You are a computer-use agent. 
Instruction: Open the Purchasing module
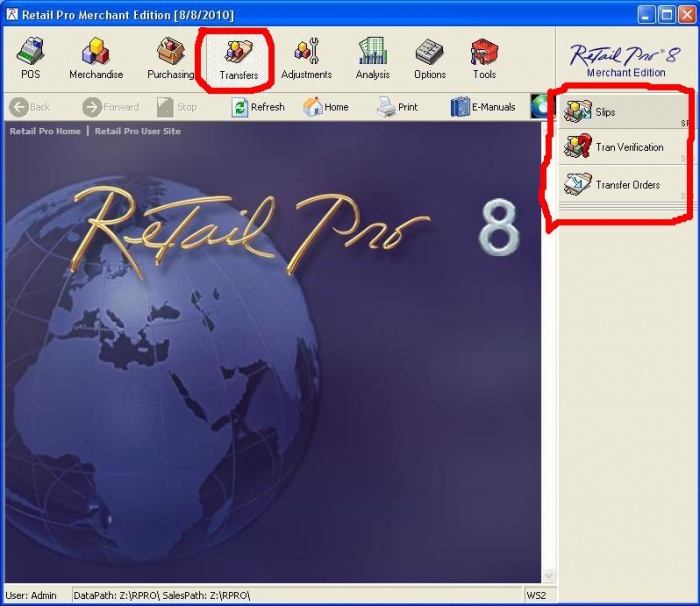click(171, 59)
